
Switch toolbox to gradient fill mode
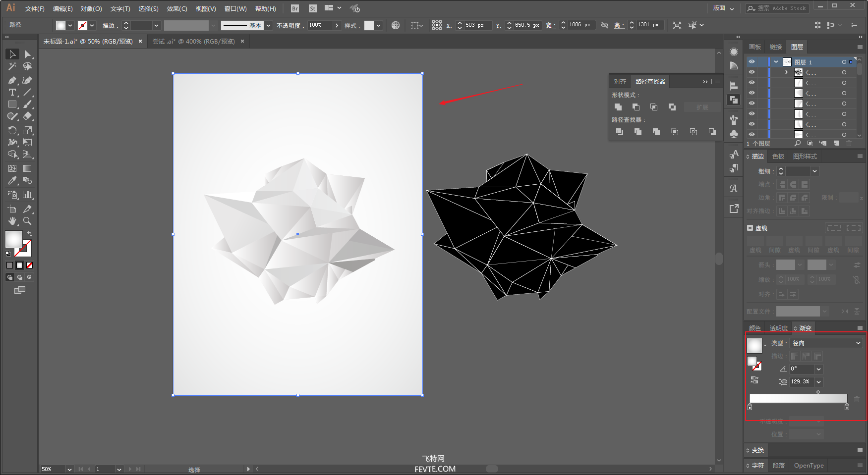(20, 265)
